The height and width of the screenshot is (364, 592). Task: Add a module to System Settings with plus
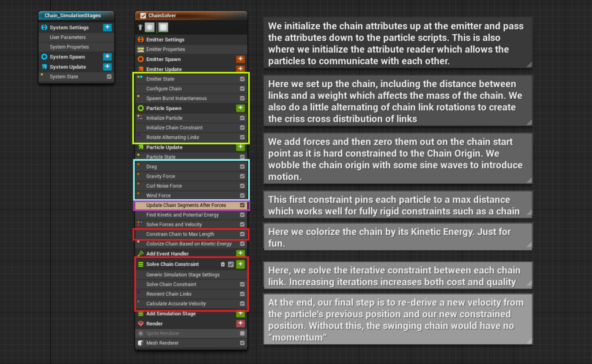click(107, 27)
